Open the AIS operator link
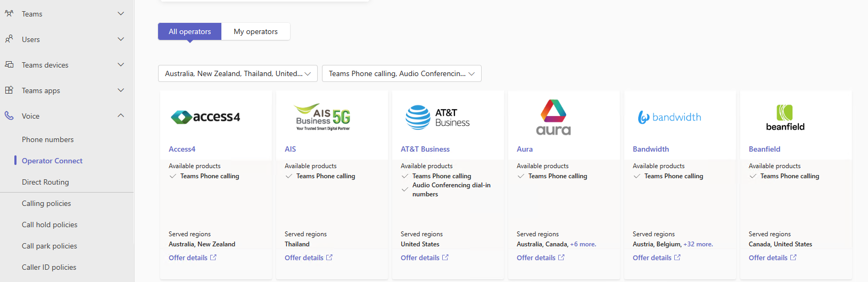This screenshot has width=868, height=282. tap(290, 149)
